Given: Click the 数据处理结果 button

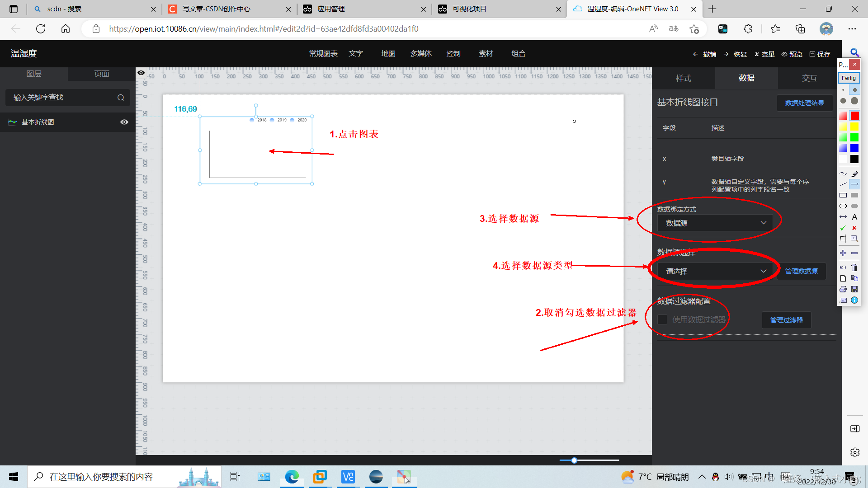Looking at the screenshot, I should coord(804,103).
